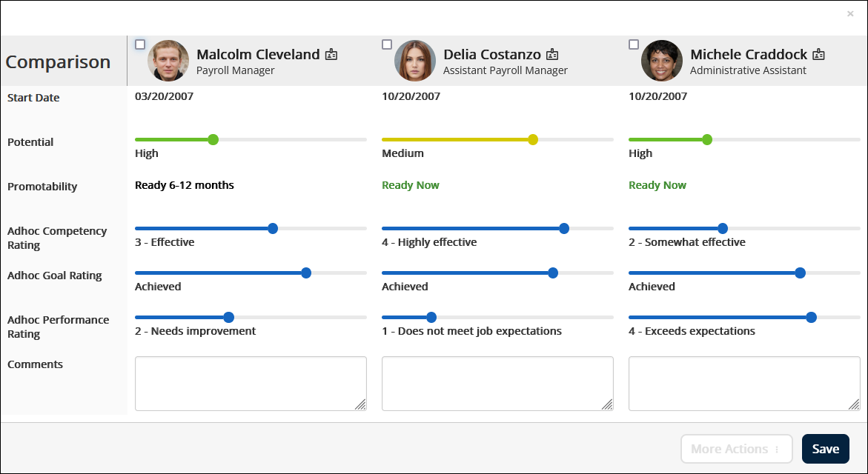
Task: Click Delia Costanzo's photo
Action: tap(415, 61)
